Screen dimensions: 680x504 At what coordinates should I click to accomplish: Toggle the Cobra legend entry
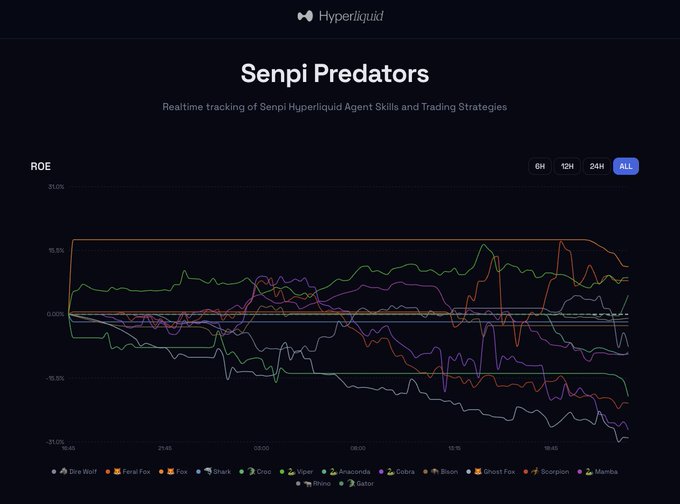coord(401,471)
